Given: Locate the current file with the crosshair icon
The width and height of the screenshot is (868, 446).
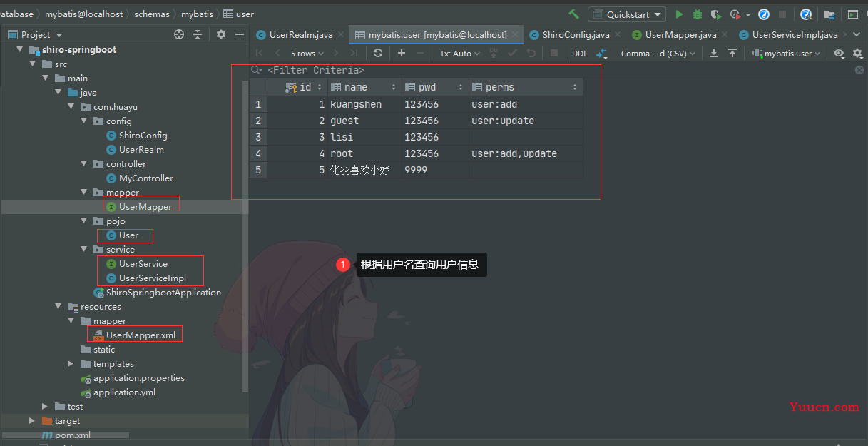Looking at the screenshot, I should coord(179,34).
